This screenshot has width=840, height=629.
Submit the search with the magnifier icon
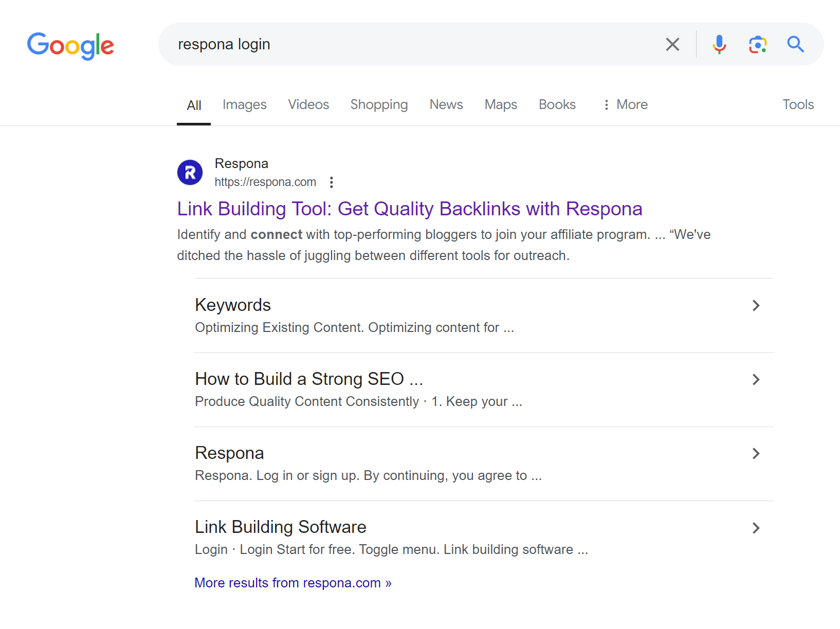pos(795,44)
